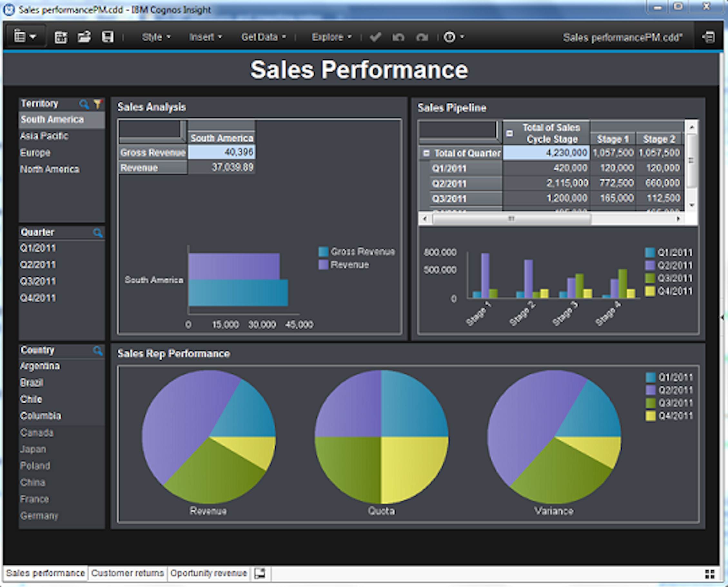Switch to the Customer returns tab
Viewport: 728px width, 587px height.
point(127,573)
